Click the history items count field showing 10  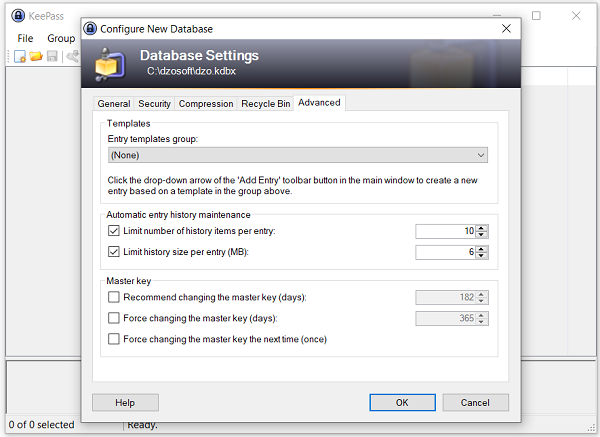pos(445,231)
